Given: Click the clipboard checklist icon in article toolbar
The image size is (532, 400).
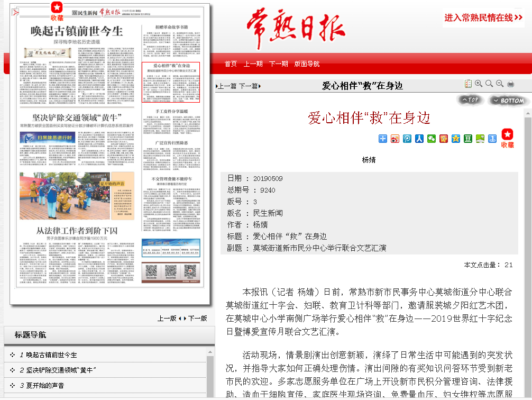Looking at the screenshot, I should 468,84.
